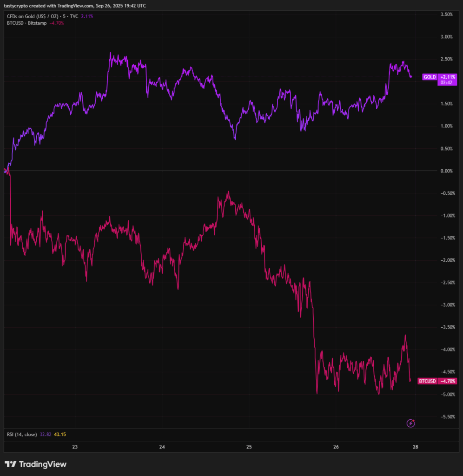Click the date label 28 on time axis

point(415,447)
